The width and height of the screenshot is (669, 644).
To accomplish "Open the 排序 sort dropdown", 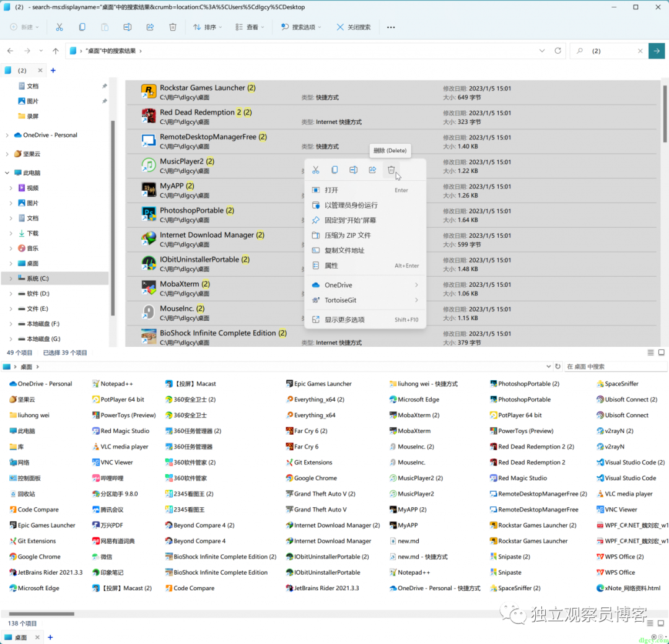I will point(208,27).
